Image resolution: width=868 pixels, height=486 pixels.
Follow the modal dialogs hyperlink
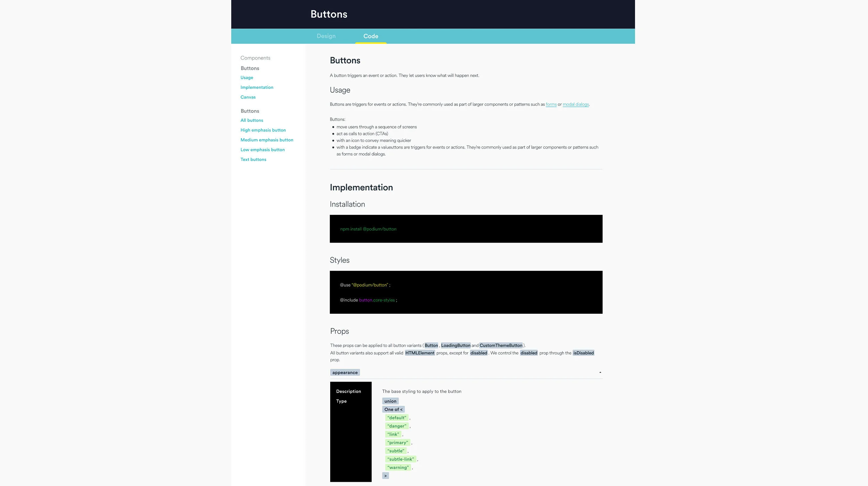point(575,104)
